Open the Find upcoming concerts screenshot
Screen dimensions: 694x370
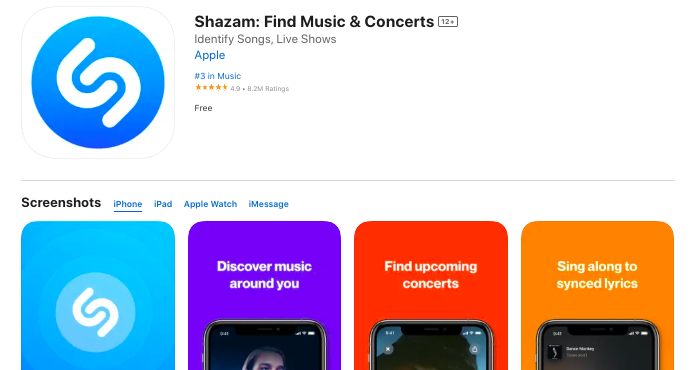click(x=431, y=296)
